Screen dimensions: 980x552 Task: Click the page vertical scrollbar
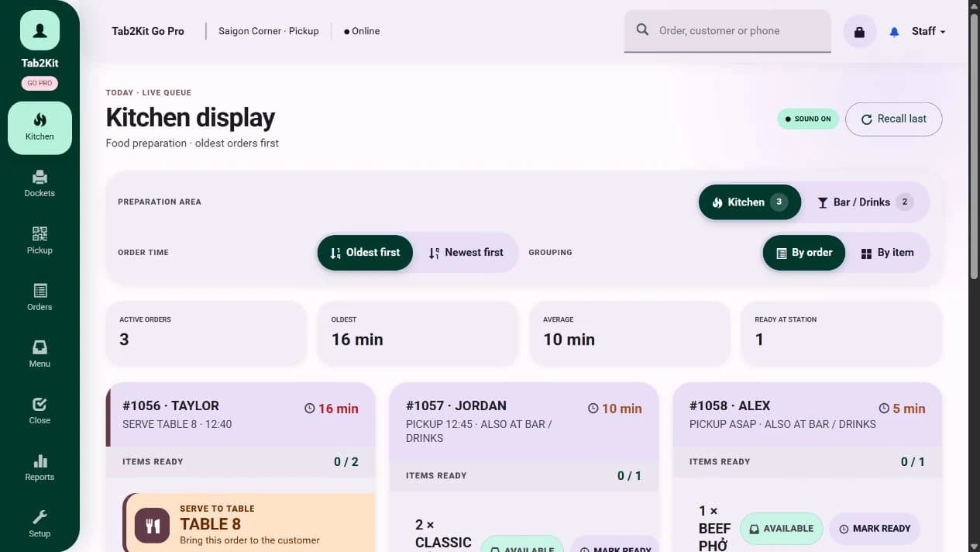[x=975, y=147]
